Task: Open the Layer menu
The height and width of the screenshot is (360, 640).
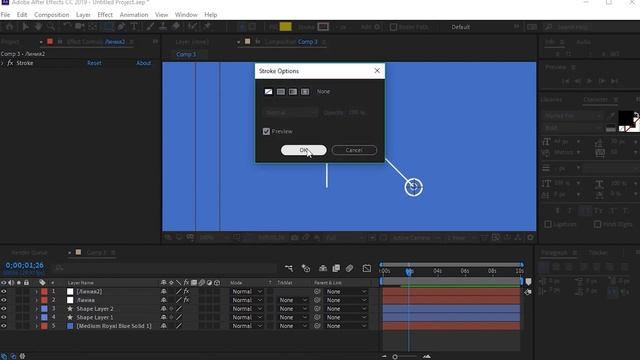Action: [83, 15]
